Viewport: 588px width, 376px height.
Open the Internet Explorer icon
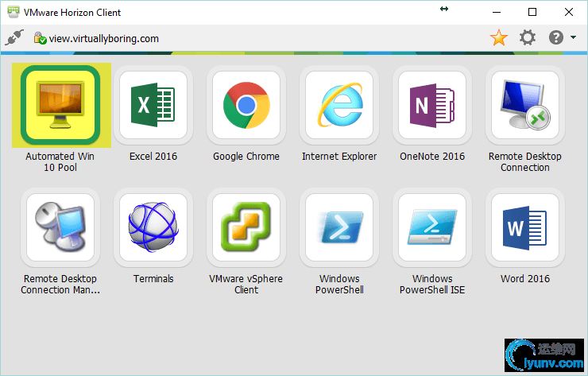(339, 105)
